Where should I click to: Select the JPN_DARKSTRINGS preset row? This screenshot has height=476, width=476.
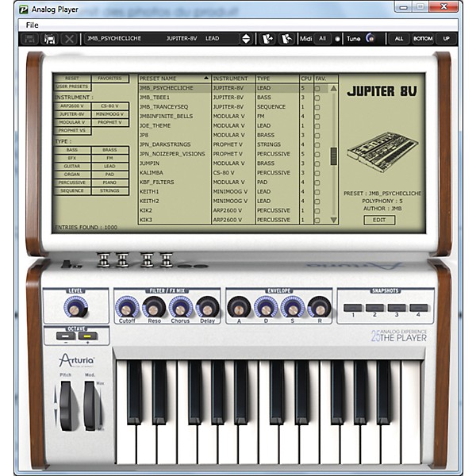[233, 145]
